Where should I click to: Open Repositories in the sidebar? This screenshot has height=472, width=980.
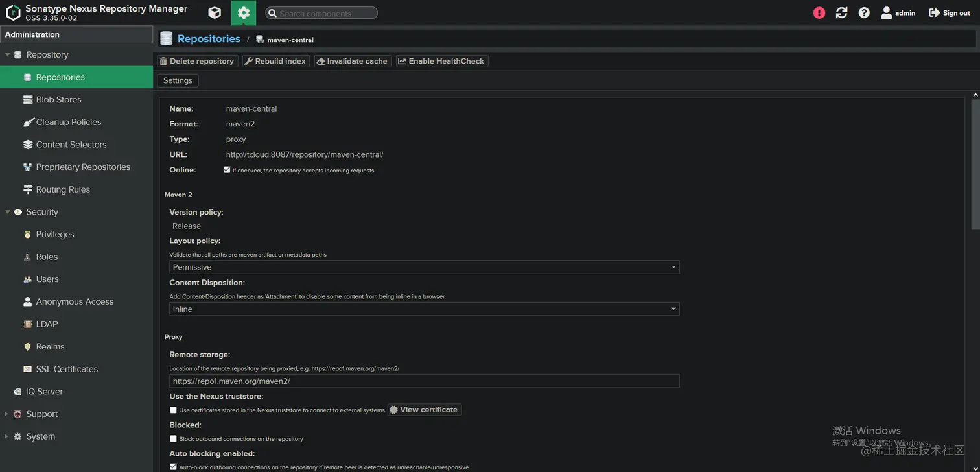tap(76, 77)
